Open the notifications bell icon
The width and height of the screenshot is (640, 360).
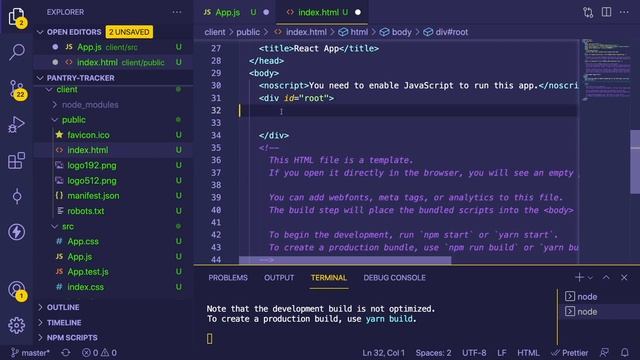pos(624,353)
